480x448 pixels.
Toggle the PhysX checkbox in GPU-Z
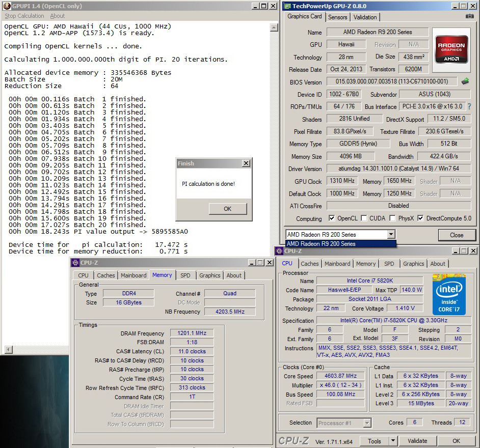[392, 218]
